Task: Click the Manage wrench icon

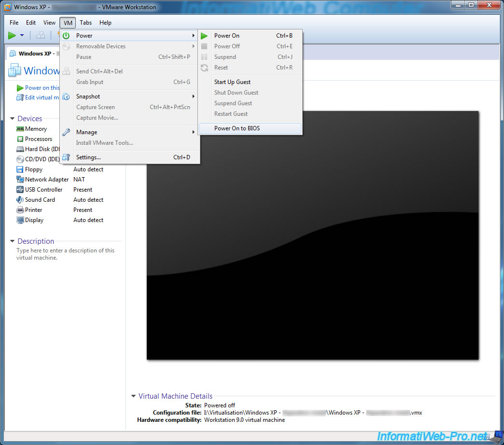Action: point(66,132)
